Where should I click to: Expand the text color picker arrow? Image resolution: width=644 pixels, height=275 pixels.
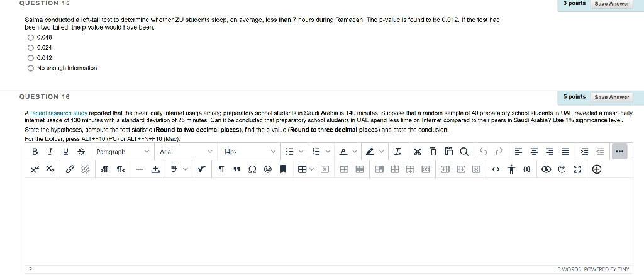coord(355,152)
